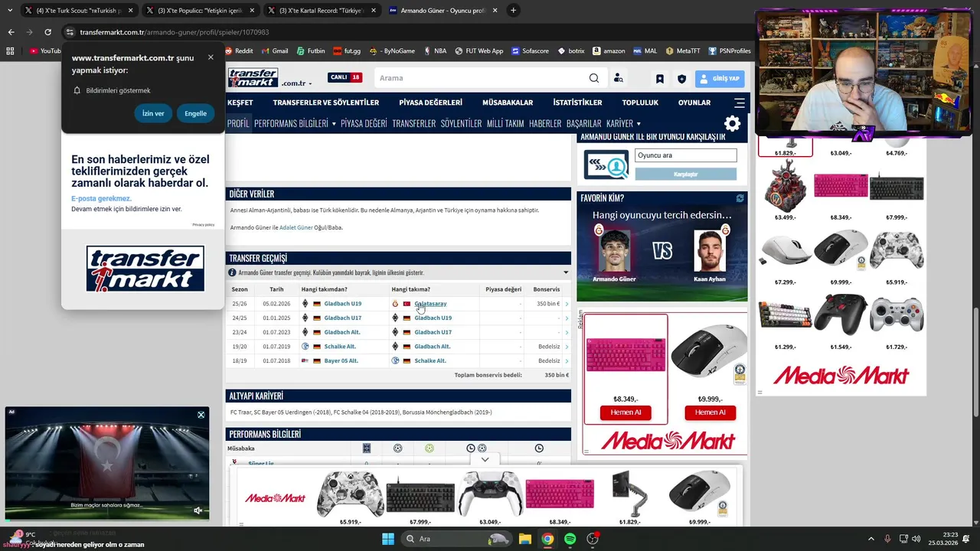Open a new browser tab
980x551 pixels.
pyautogui.click(x=513, y=11)
